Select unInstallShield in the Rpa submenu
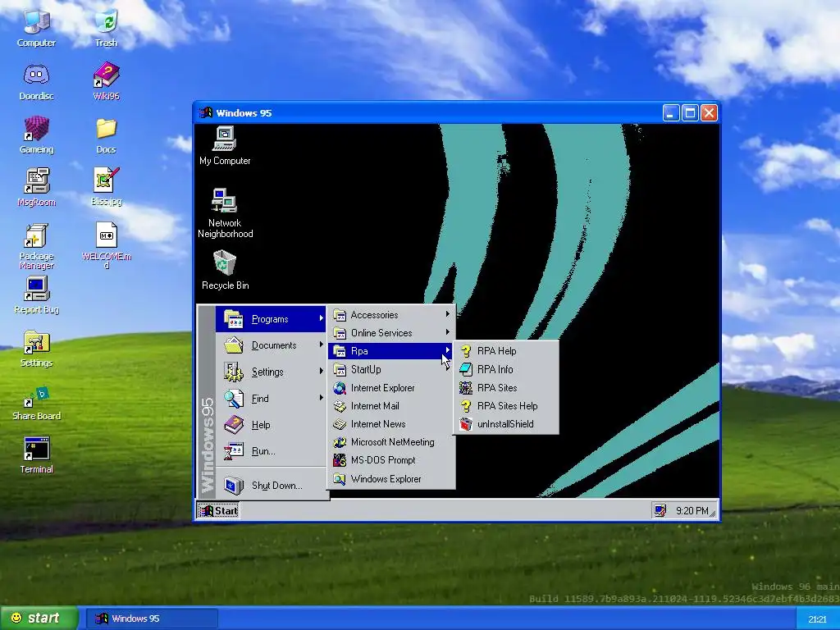840x630 pixels. 506,424
